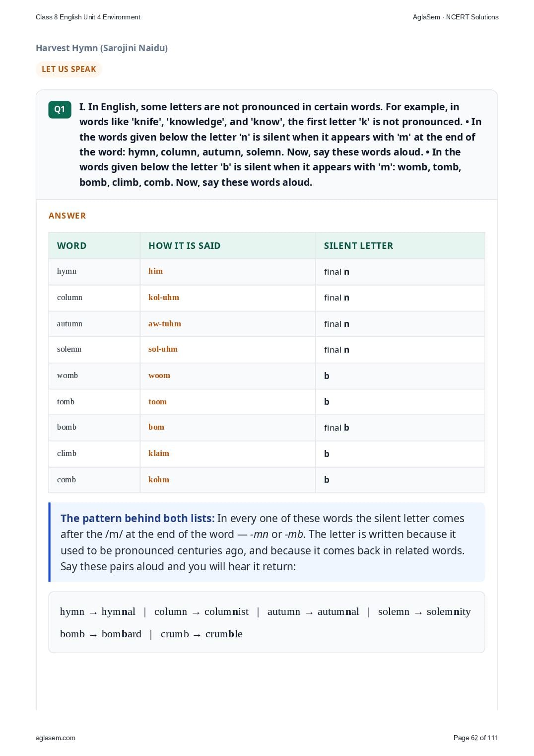
Task: Click the pronunciation 'kol-uhm' cell
Action: coord(227,298)
